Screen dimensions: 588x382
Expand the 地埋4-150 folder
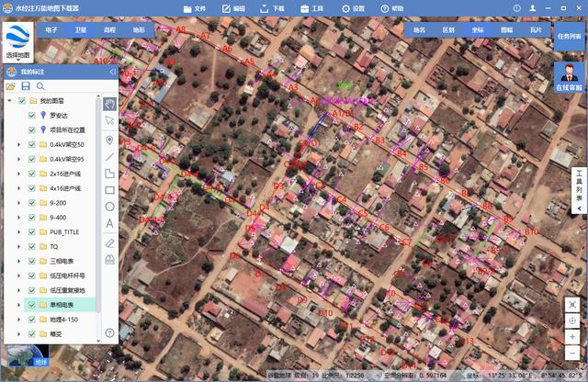pyautogui.click(x=19, y=320)
